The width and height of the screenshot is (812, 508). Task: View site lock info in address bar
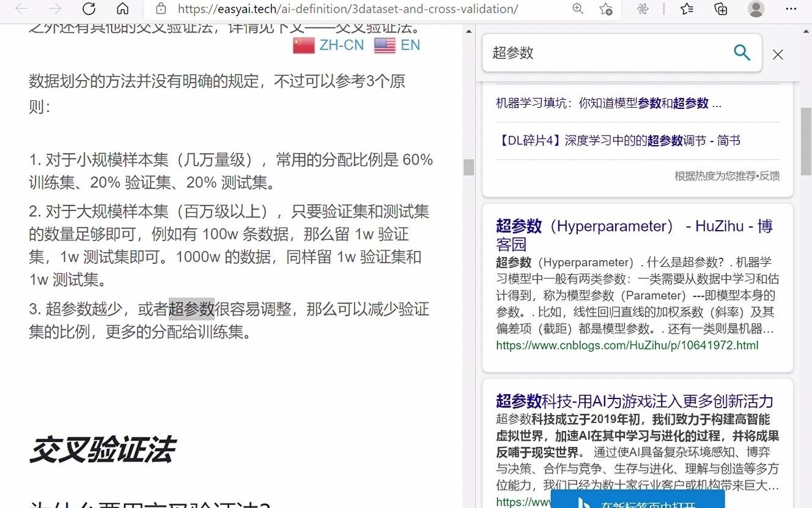[161, 9]
